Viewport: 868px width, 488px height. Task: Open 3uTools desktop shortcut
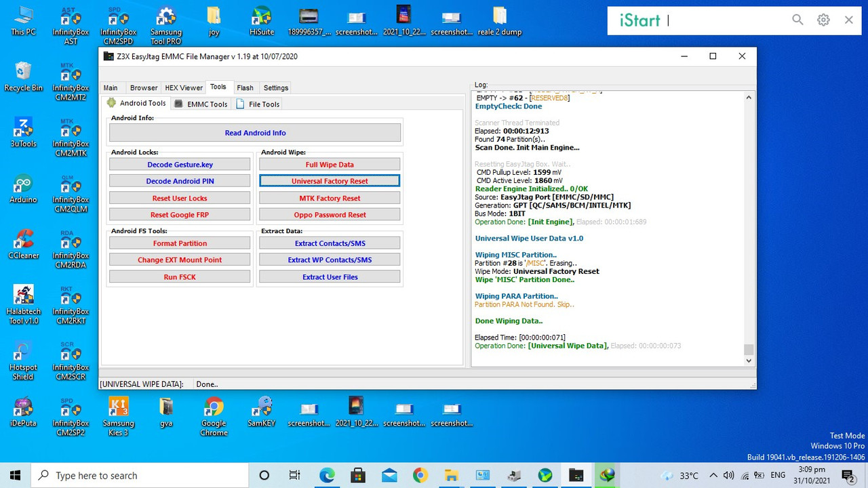(x=23, y=132)
